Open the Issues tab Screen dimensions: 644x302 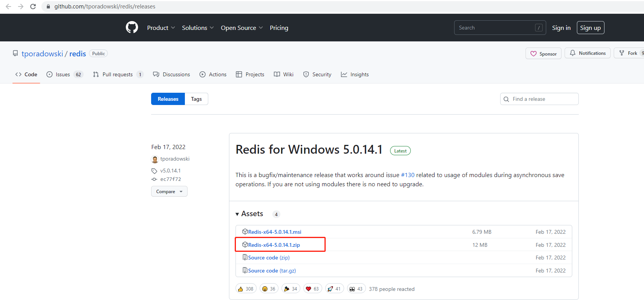64,74
